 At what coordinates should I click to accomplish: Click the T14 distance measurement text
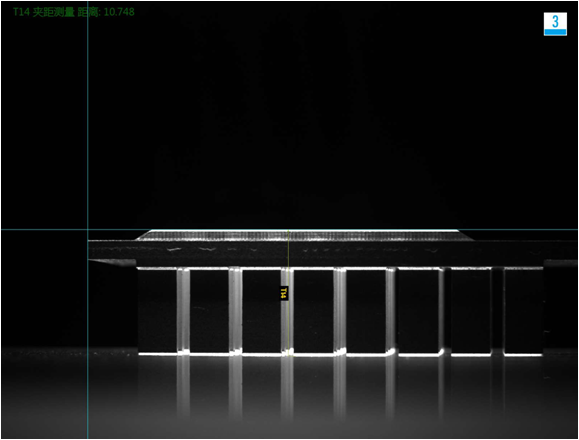pos(74,12)
